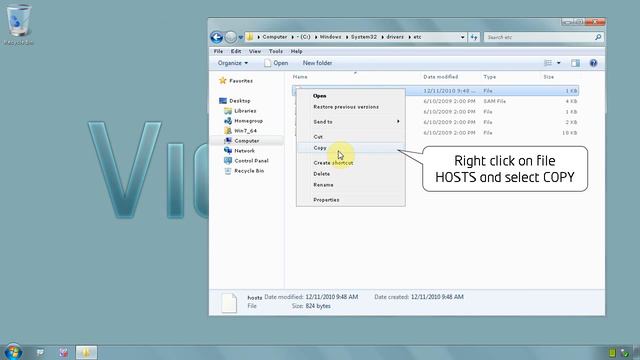Create a New folder from toolbar
The image size is (640, 360).
pos(317,63)
